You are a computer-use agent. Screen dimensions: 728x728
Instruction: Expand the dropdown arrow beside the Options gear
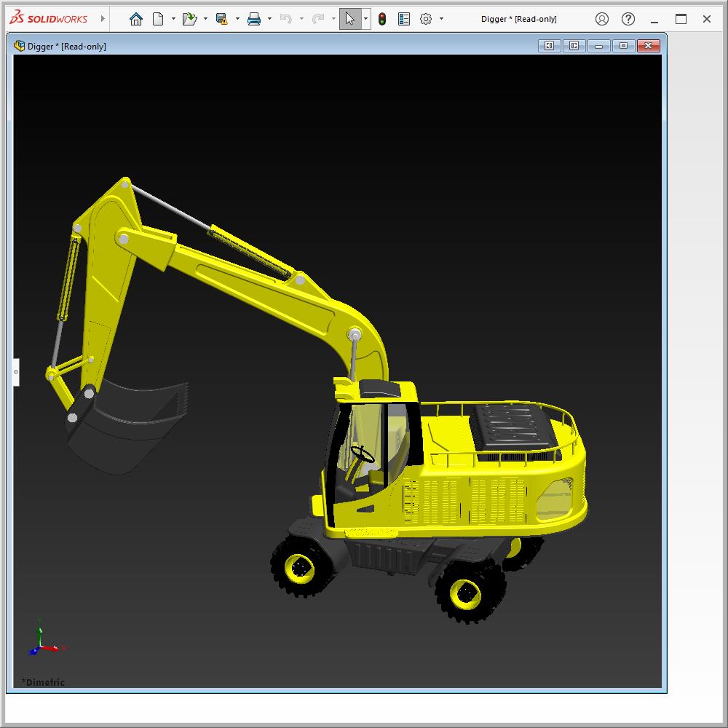point(441,19)
